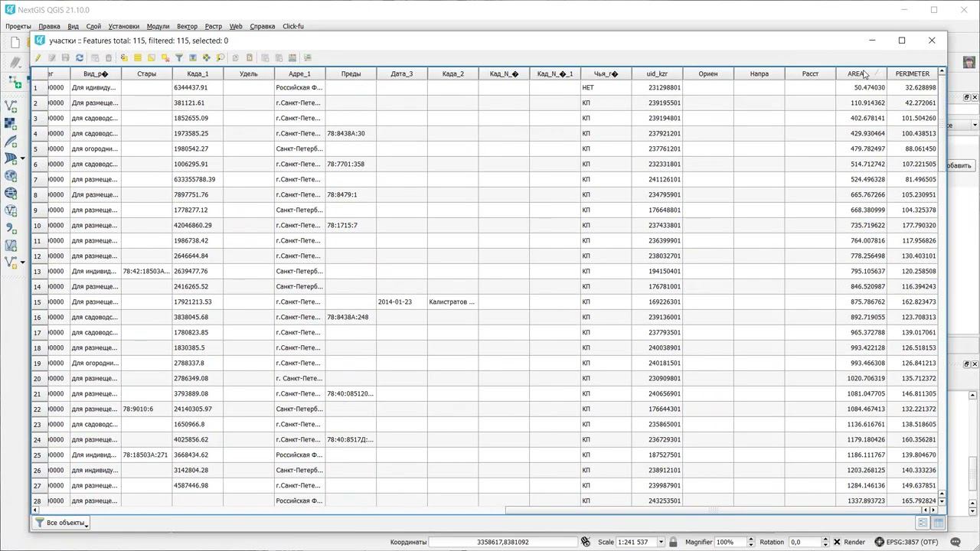Click Add Raster Layer in left sidebar
Viewport: 980px width, 551px height.
[11, 122]
